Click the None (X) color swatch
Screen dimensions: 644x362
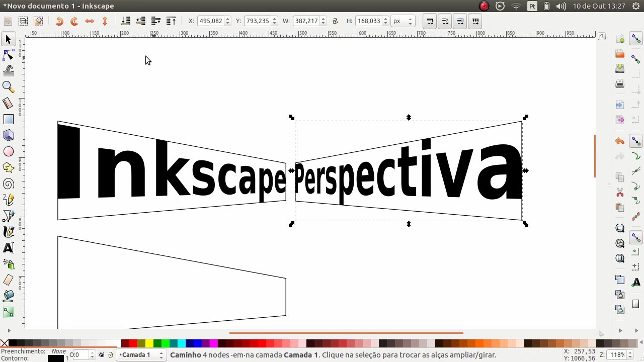click(4, 344)
